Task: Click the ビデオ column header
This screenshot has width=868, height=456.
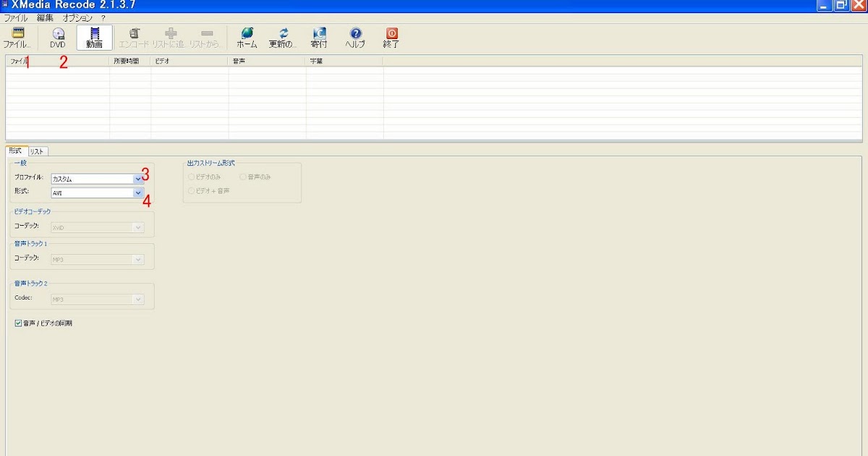Action: click(190, 62)
